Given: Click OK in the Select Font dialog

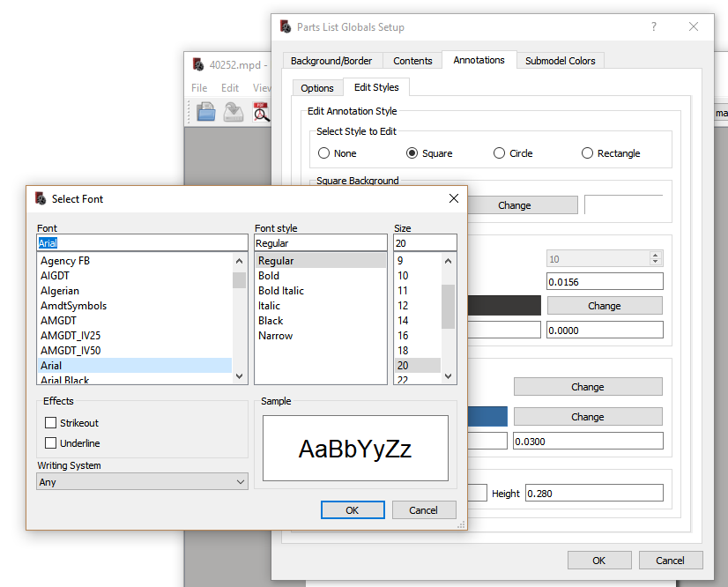Looking at the screenshot, I should pos(353,509).
